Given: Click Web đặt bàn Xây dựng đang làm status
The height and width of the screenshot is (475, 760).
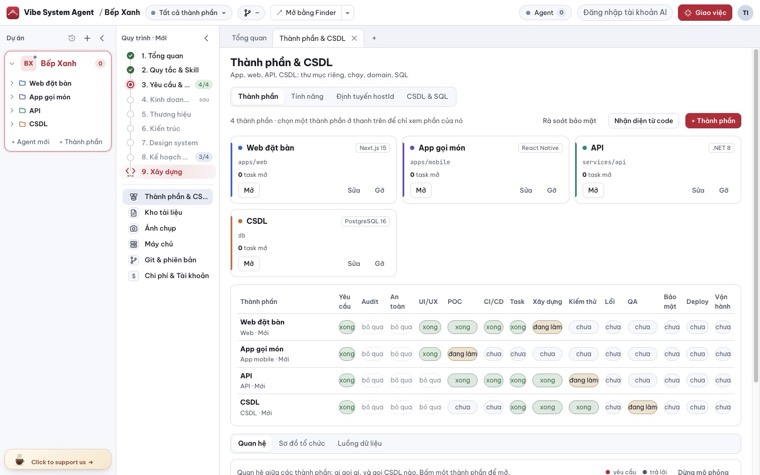Looking at the screenshot, I should point(547,327).
